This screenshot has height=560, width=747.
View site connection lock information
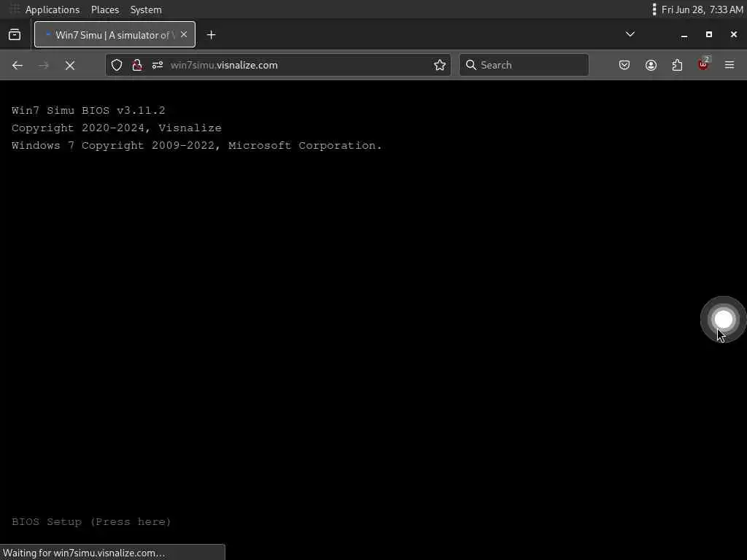137,65
